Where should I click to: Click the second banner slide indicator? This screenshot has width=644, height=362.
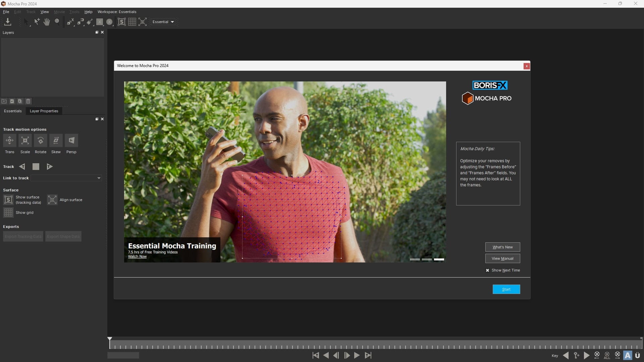(427, 259)
